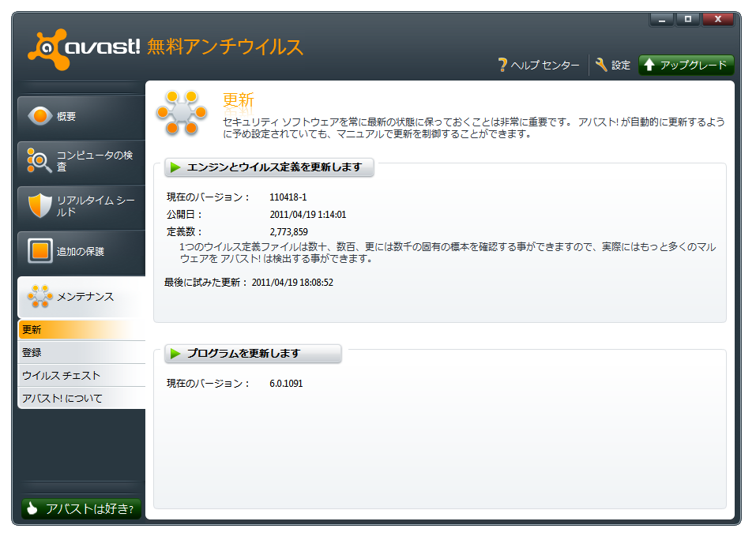Click the magnifier icon for コンピュータの検査
756x540 pixels.
point(39,160)
